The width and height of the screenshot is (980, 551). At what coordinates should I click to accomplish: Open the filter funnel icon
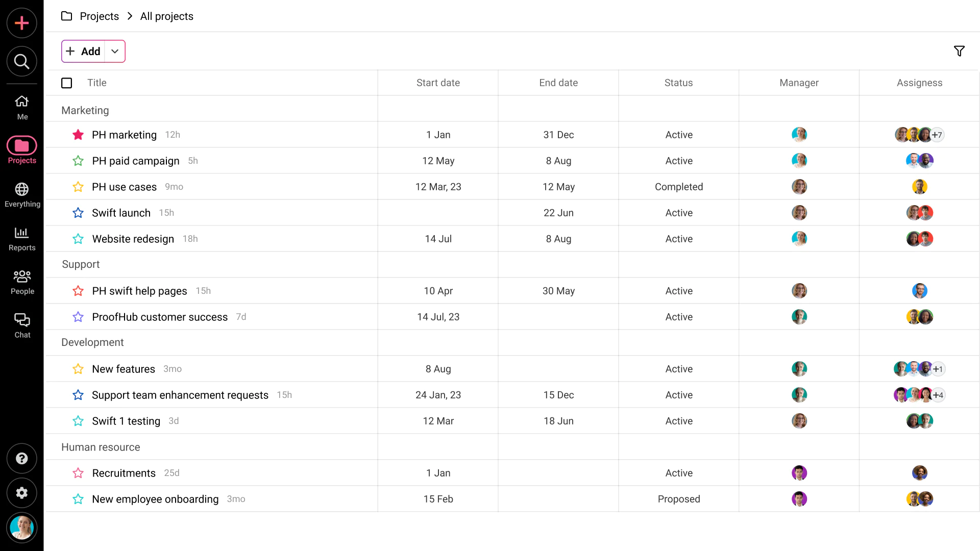click(959, 51)
